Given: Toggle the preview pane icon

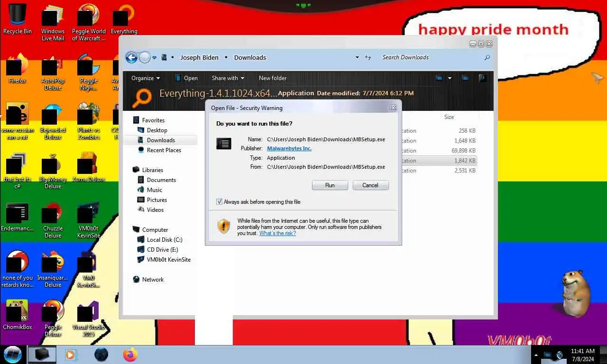Looking at the screenshot, I should [x=465, y=78].
